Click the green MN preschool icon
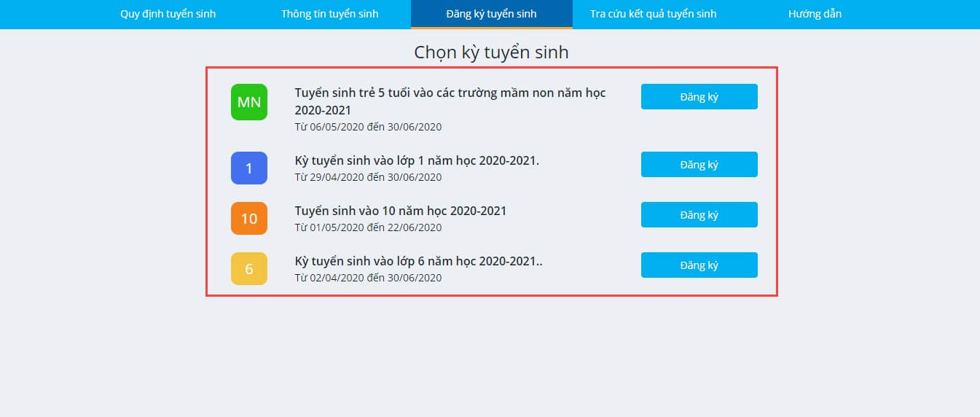Image resolution: width=980 pixels, height=417 pixels. click(248, 102)
